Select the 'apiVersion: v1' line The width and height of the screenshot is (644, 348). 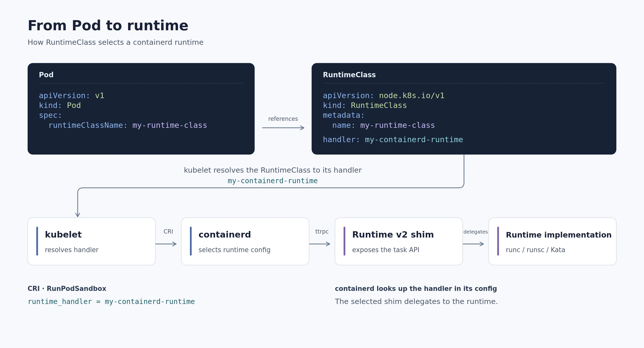71,96
